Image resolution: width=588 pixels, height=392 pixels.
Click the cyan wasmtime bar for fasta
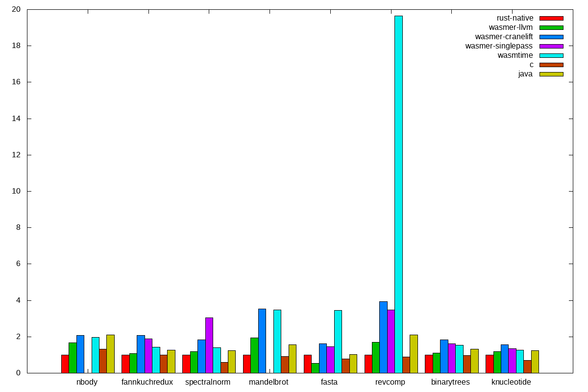coord(338,342)
